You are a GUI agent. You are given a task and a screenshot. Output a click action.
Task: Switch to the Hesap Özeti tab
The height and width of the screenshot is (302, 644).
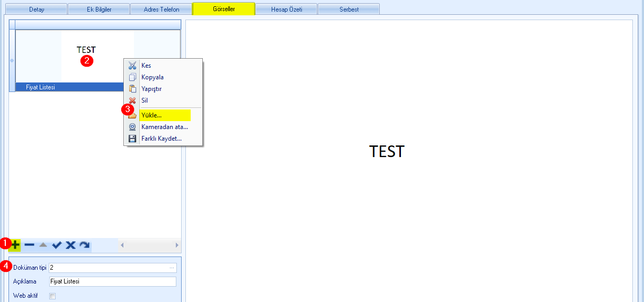coord(286,10)
